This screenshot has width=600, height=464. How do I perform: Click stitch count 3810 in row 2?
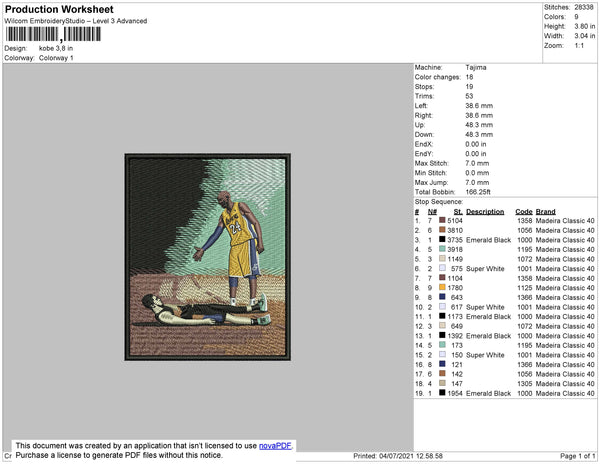point(455,230)
